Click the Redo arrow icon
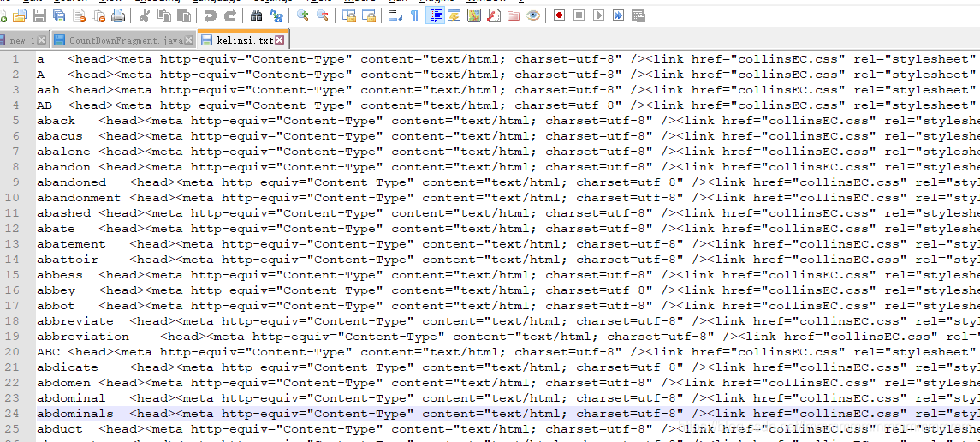980x442 pixels. [x=230, y=15]
